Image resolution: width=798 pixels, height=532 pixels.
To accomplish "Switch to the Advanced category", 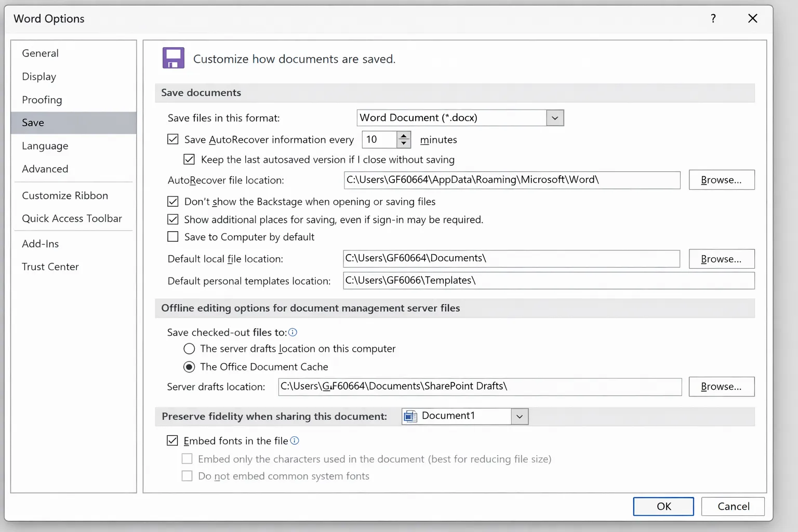I will (45, 169).
